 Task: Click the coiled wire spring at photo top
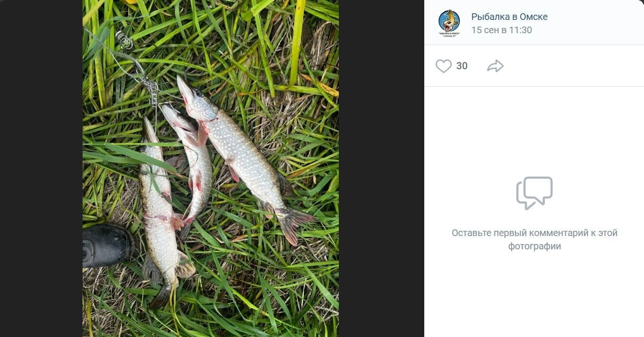click(x=124, y=40)
